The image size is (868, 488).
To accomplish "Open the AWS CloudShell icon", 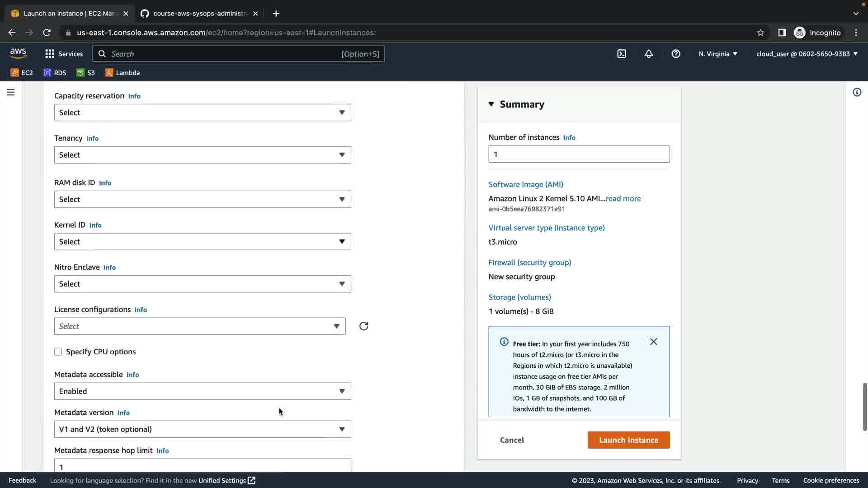I will coord(622,54).
